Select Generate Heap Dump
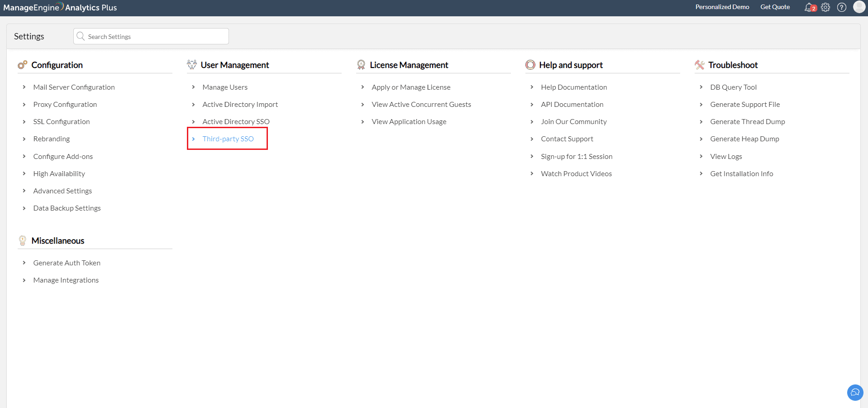868x408 pixels. pyautogui.click(x=744, y=139)
